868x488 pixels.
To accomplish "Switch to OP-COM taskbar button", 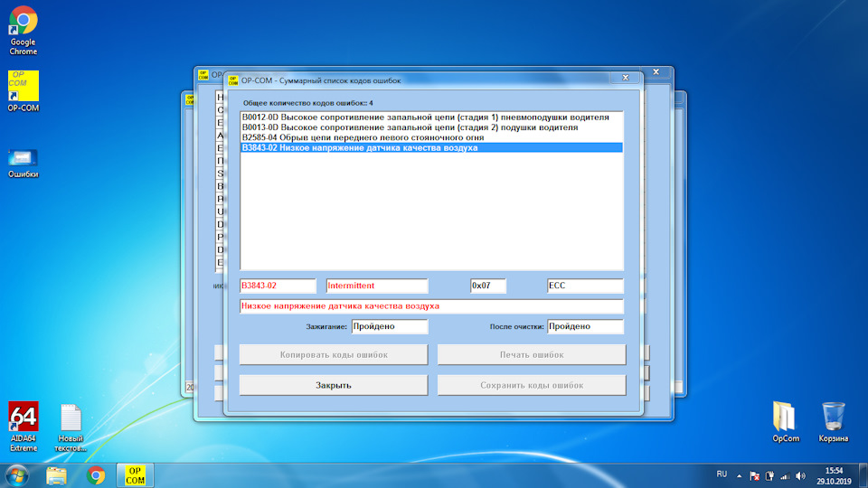I will coord(135,474).
